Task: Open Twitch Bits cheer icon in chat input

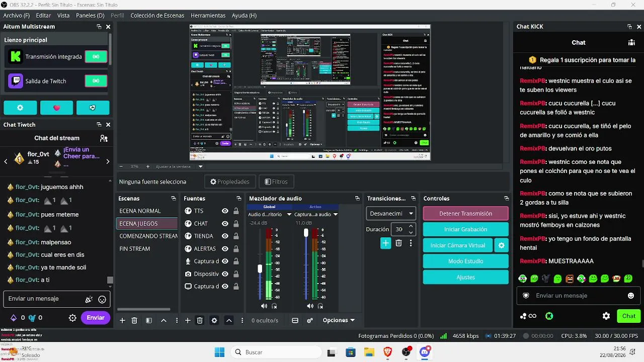Action: [89, 299]
